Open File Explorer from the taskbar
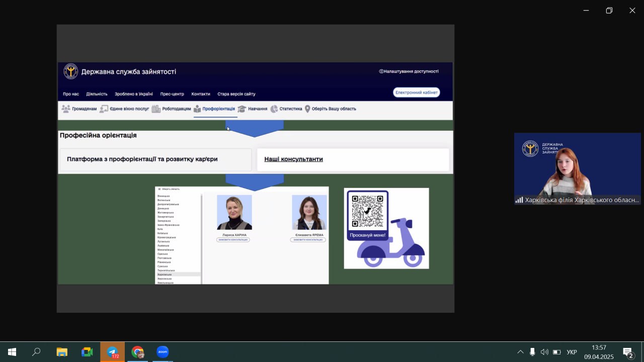This screenshot has width=644, height=362. point(62,352)
